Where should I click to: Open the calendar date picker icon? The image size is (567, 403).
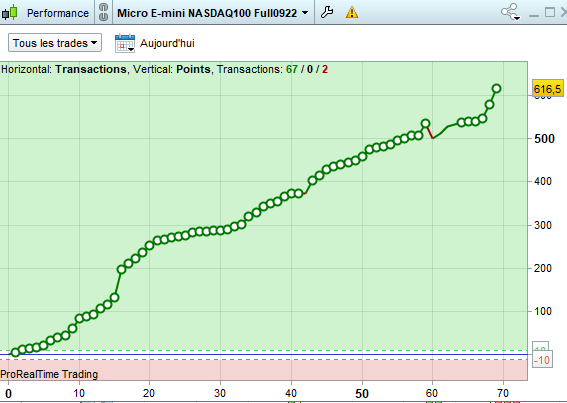tap(125, 43)
